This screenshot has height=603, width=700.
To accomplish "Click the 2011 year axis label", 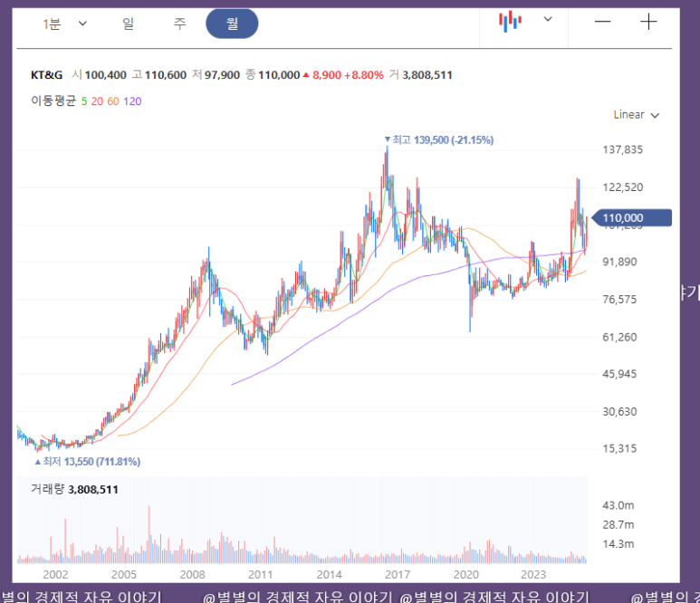I will tap(260, 574).
